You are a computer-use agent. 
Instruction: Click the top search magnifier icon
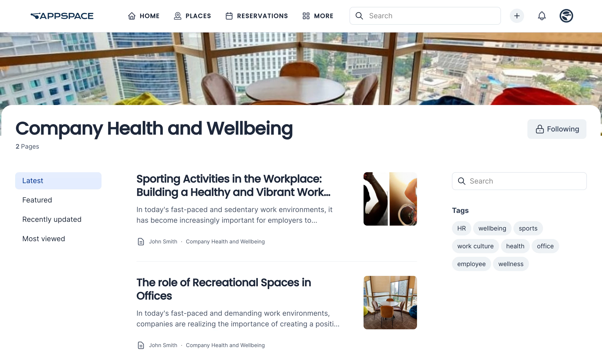[359, 16]
